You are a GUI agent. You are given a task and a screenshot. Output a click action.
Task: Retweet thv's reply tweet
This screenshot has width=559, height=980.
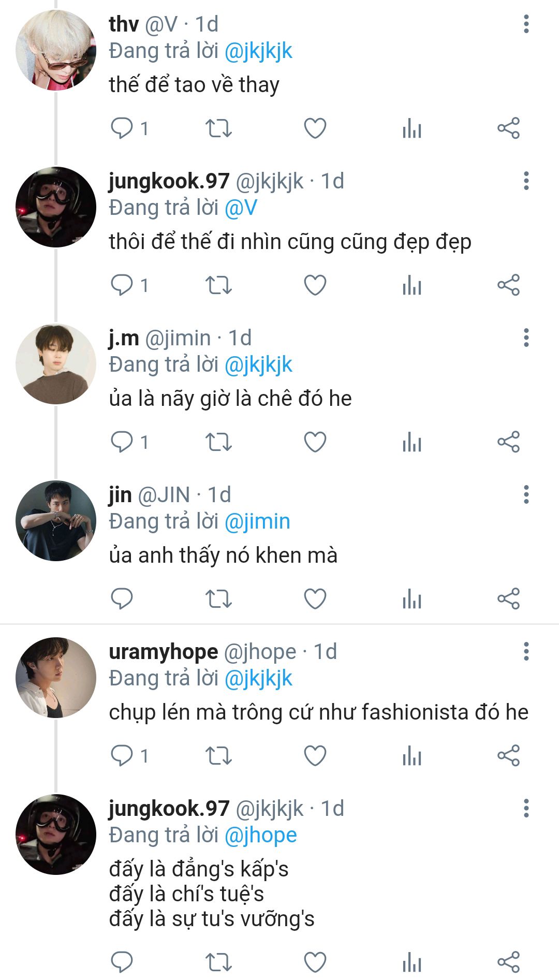tap(218, 128)
